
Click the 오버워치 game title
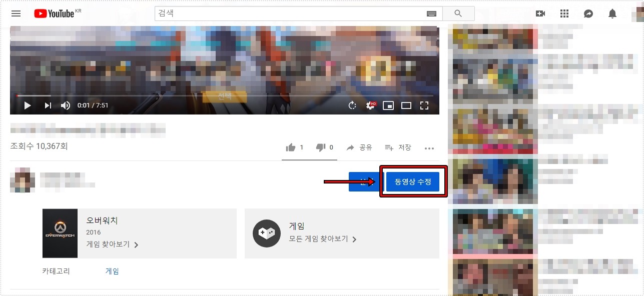coord(102,220)
